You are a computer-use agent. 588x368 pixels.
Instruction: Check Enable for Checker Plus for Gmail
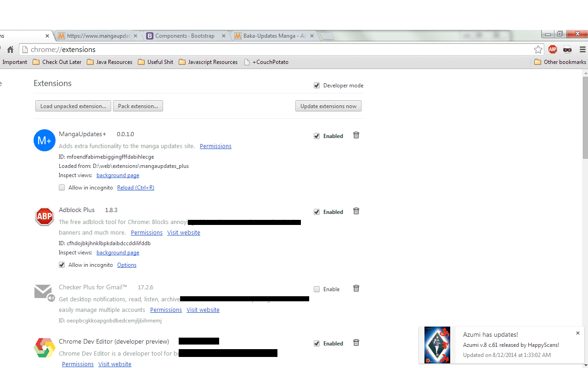317,289
